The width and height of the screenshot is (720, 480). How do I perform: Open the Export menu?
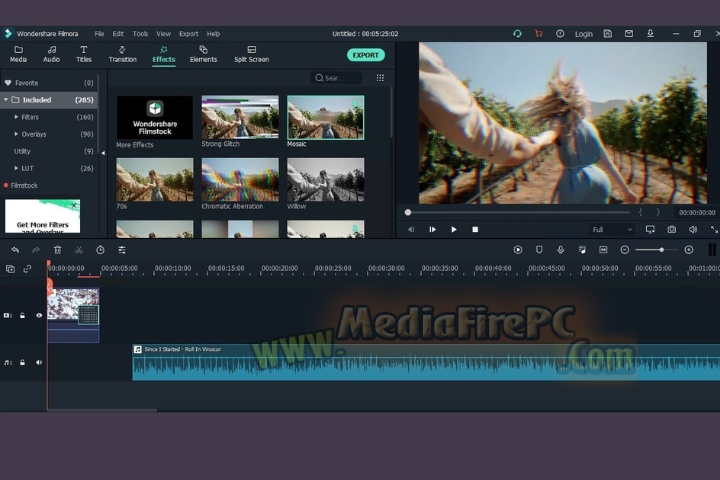pos(189,34)
